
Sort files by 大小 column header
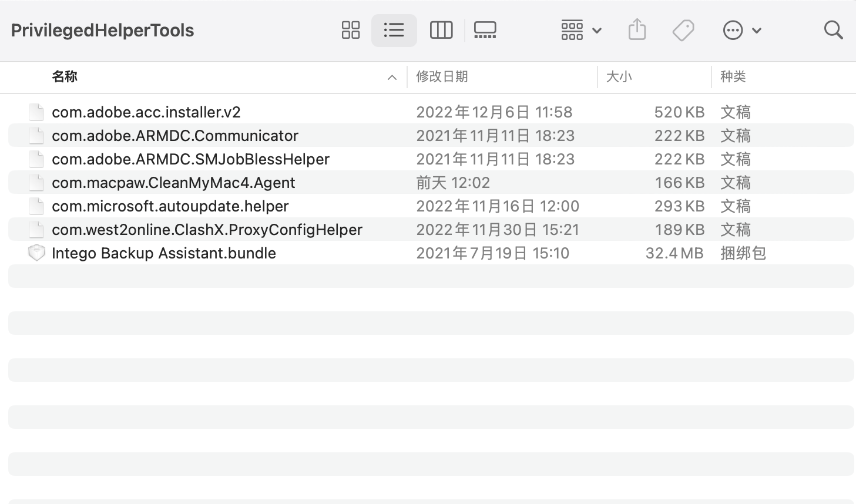(619, 77)
